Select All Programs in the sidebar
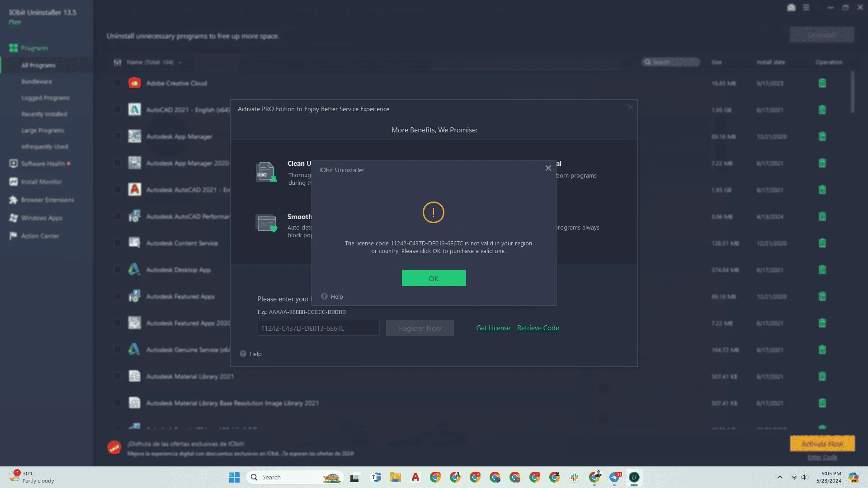Viewport: 868px width, 488px height. pos(38,65)
